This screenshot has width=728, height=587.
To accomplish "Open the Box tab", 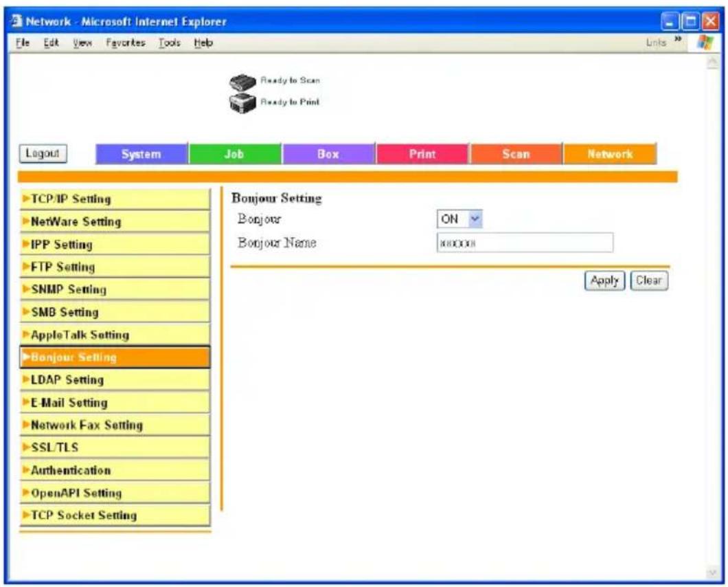I will 328,154.
